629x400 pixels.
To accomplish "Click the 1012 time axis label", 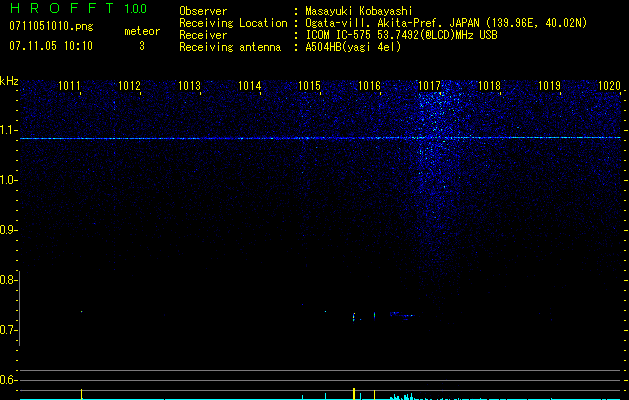I will (x=129, y=86).
